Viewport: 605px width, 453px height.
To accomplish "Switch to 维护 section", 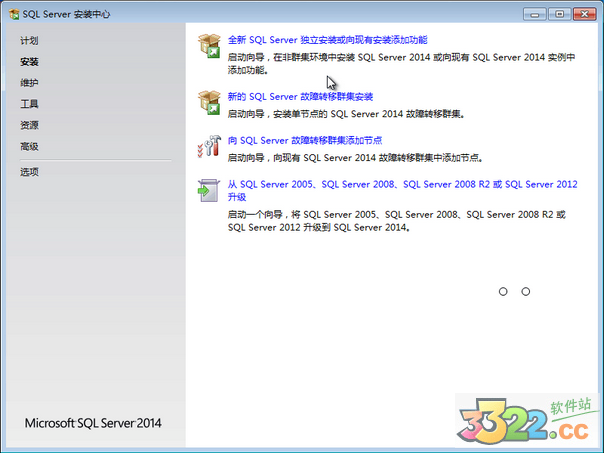I will (x=29, y=83).
